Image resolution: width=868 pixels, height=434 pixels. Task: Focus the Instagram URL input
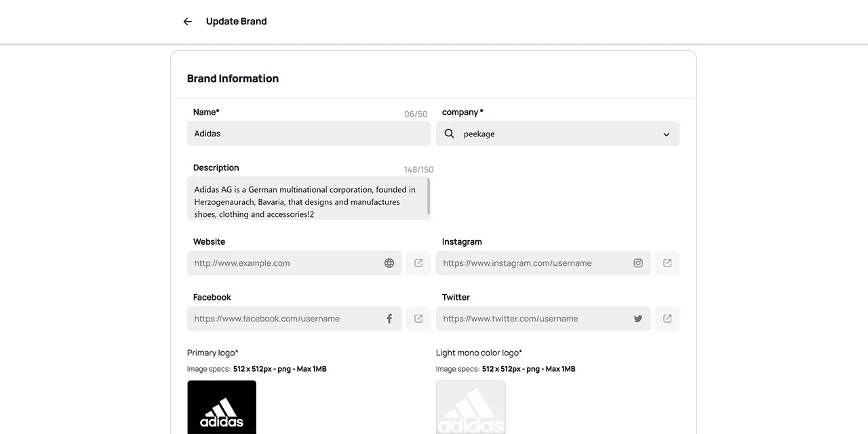click(534, 263)
